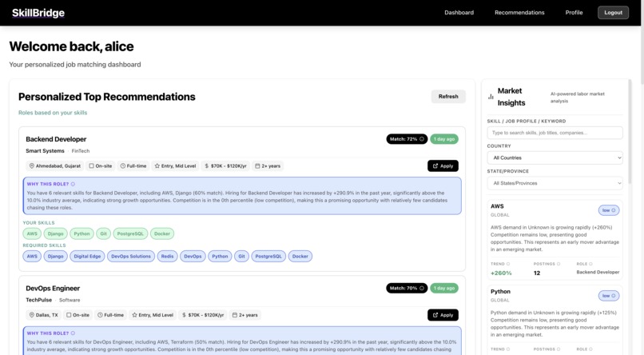Click the Python tag under Your Skills
Image resolution: width=644 pixels, height=355 pixels.
click(81, 233)
